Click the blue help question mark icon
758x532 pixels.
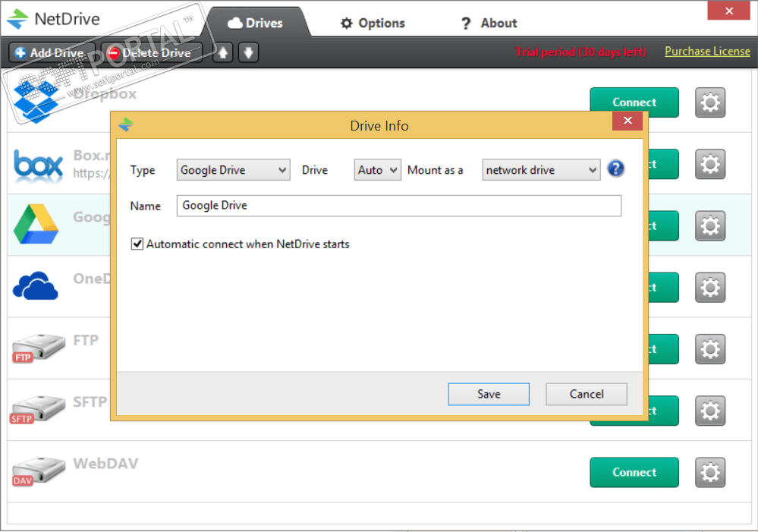(x=616, y=168)
